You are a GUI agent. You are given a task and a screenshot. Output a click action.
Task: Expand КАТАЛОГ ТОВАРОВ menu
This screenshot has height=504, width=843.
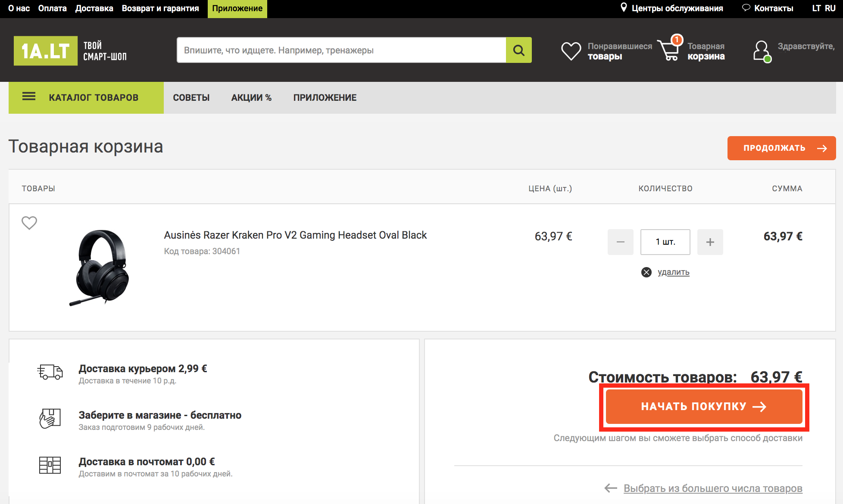[x=86, y=98]
